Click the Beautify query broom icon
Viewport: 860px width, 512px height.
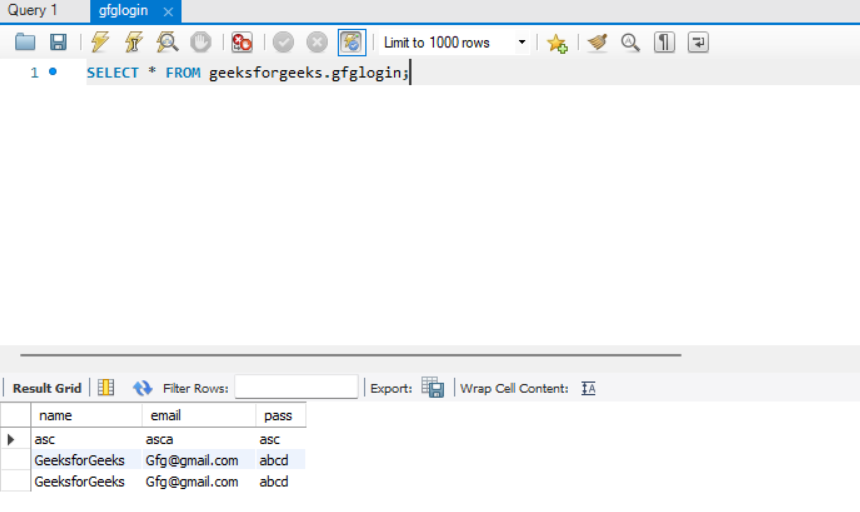(597, 42)
